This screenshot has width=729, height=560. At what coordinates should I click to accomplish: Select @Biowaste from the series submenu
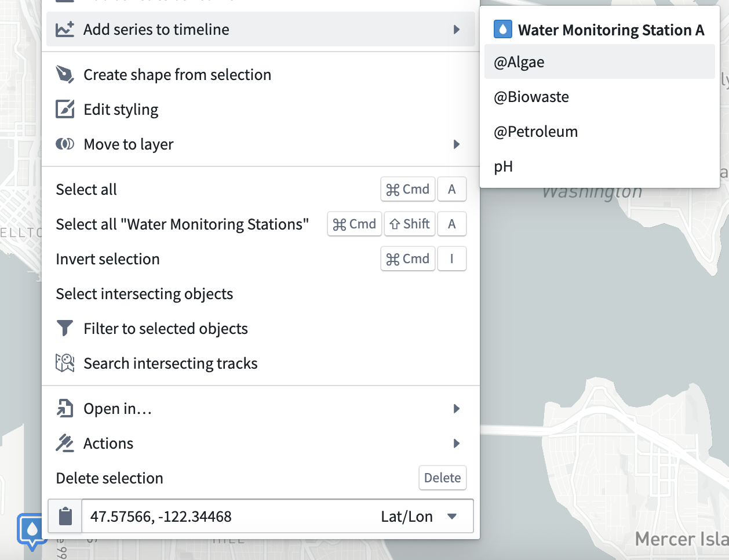point(531,97)
